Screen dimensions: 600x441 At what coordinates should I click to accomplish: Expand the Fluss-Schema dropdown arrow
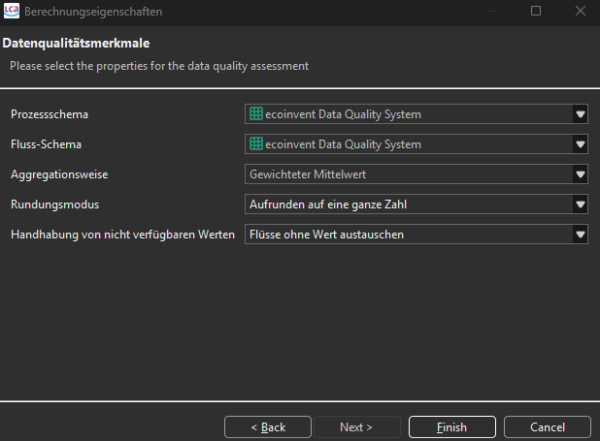click(x=580, y=144)
